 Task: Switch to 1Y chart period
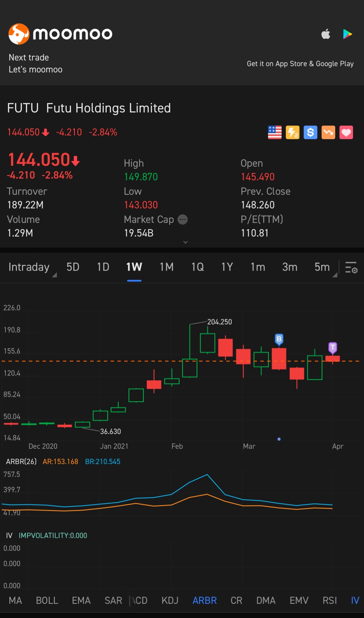coord(227,267)
